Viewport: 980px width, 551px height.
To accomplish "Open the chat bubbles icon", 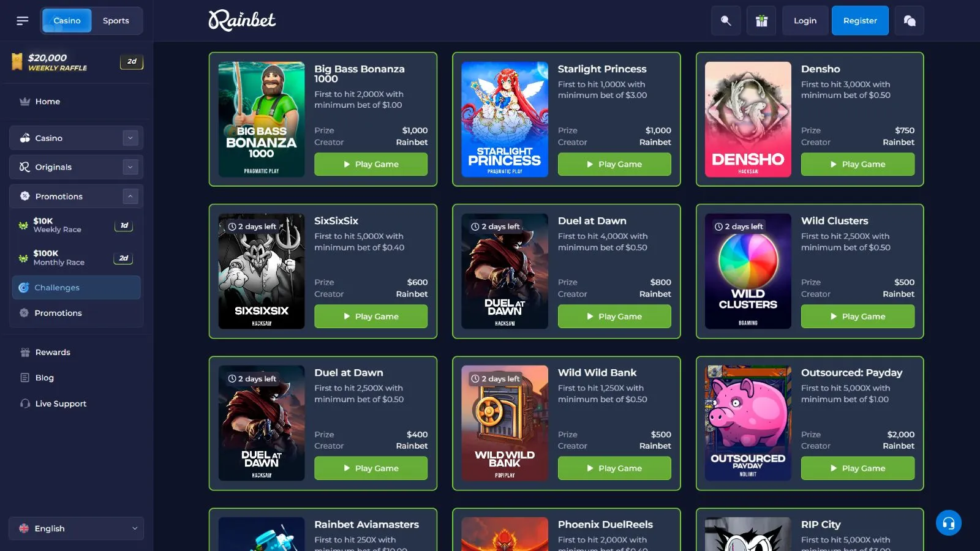I will pyautogui.click(x=910, y=21).
